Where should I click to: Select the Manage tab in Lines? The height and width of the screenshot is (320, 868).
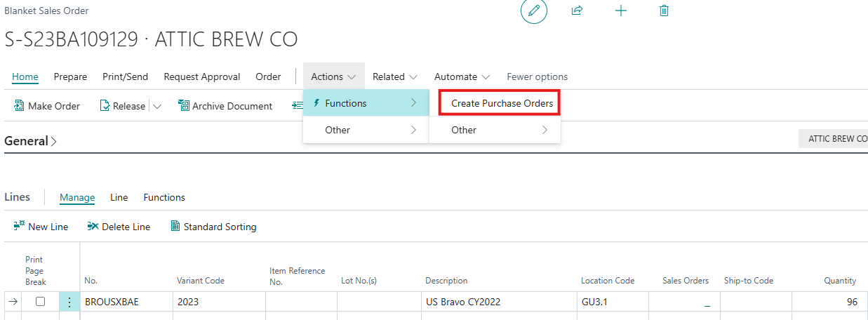(x=77, y=197)
